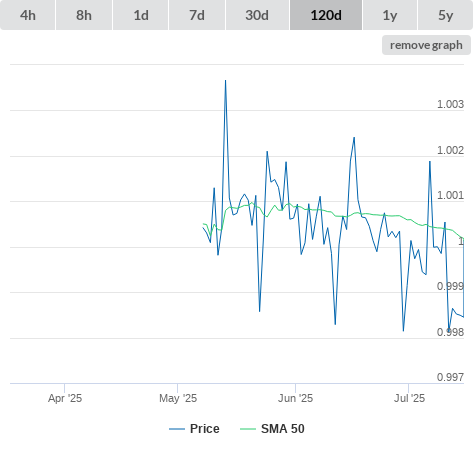474x455 pixels.
Task: Click the Apr '25 axis label
Action: pos(65,398)
